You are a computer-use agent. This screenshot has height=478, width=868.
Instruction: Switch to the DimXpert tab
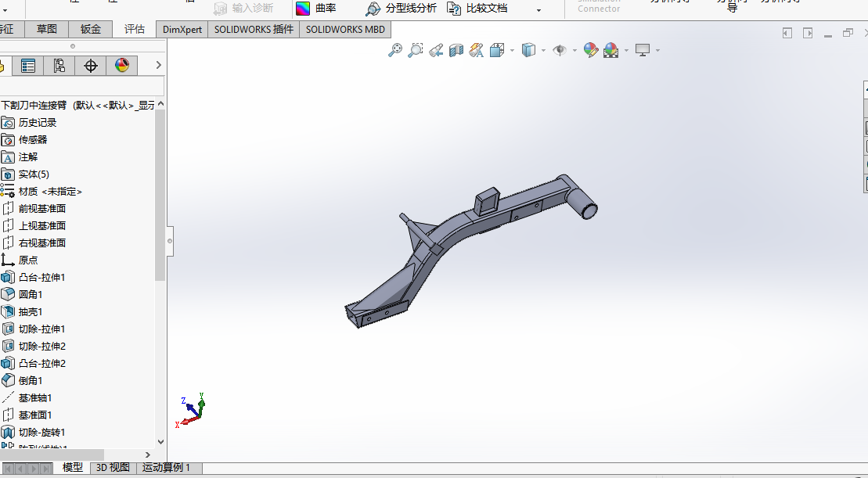point(182,29)
